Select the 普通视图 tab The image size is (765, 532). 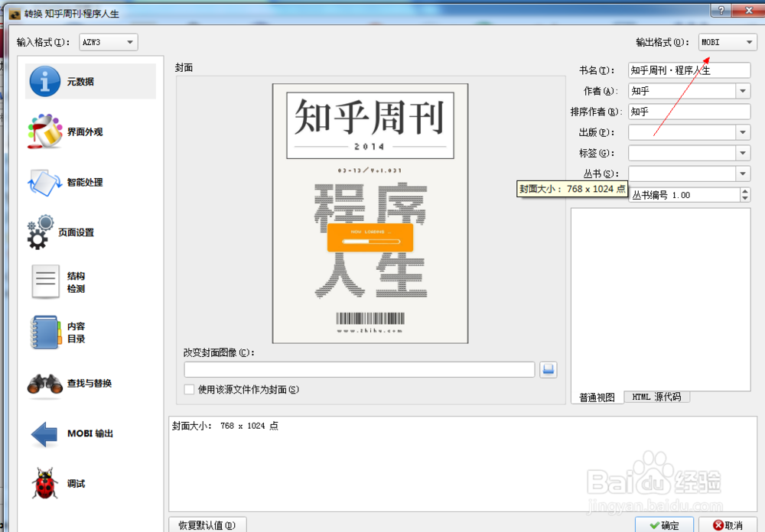coord(597,397)
